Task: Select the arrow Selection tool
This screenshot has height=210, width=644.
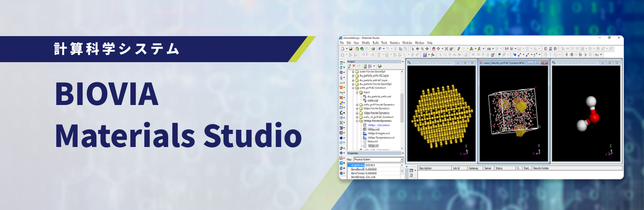Action: pyautogui.click(x=413, y=49)
